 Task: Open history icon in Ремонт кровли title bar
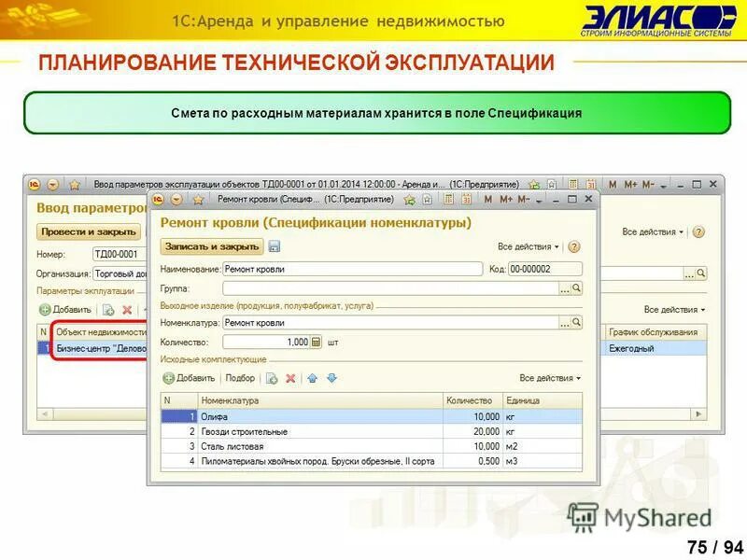pos(428,200)
